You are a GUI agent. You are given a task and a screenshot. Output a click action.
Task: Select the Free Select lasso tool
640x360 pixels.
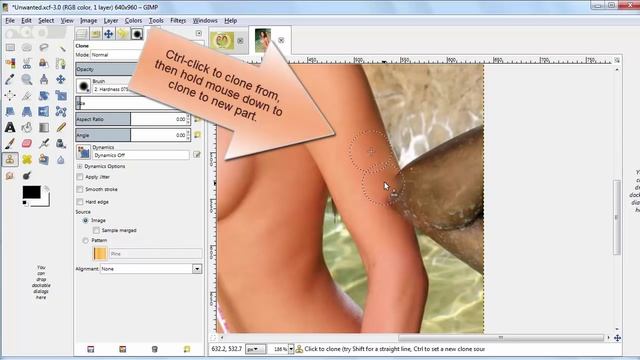(x=44, y=48)
